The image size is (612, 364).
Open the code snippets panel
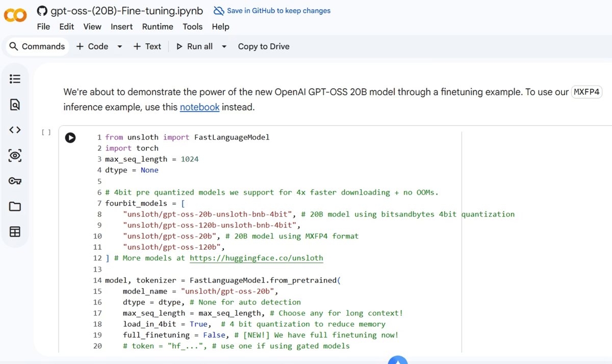click(x=15, y=129)
